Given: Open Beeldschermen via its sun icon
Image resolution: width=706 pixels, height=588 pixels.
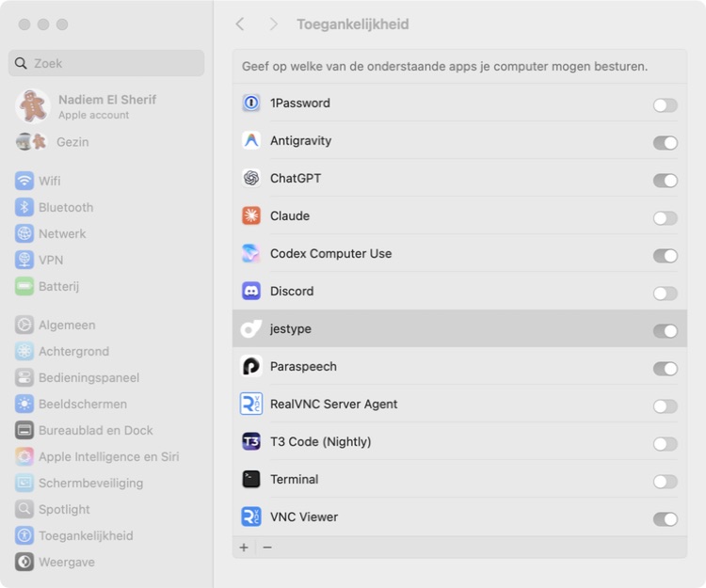Looking at the screenshot, I should click(24, 404).
